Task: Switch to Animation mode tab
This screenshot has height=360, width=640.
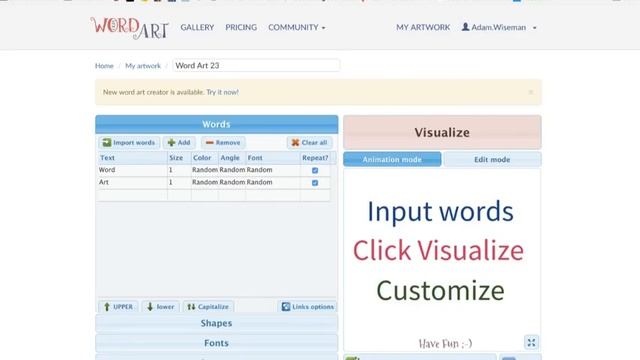Action: coord(392,160)
